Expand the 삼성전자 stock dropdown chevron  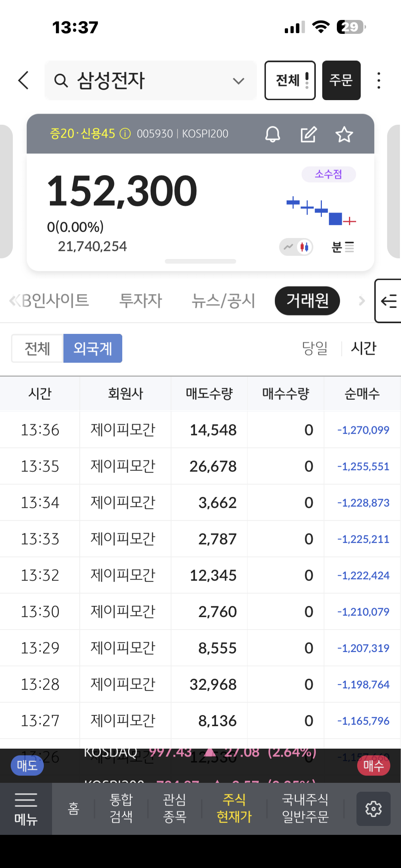(238, 81)
